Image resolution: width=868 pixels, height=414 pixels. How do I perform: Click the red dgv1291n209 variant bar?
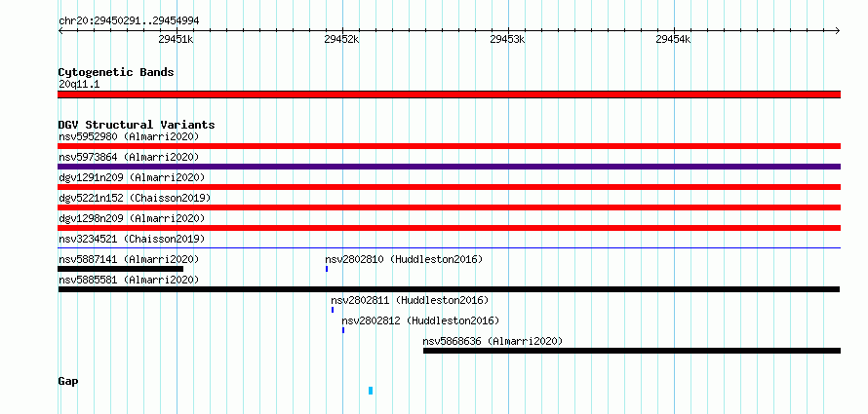coord(449,187)
